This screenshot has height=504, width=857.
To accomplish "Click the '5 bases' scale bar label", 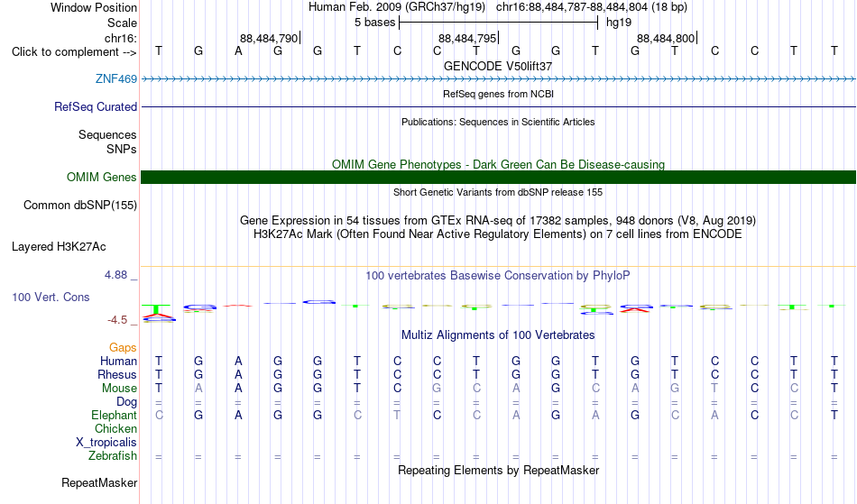I will (x=375, y=23).
